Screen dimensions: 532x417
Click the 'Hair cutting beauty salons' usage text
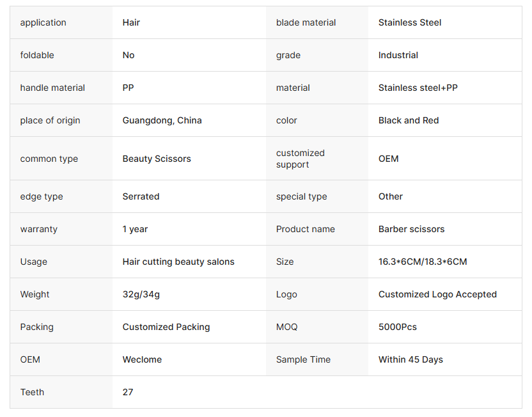click(x=178, y=262)
